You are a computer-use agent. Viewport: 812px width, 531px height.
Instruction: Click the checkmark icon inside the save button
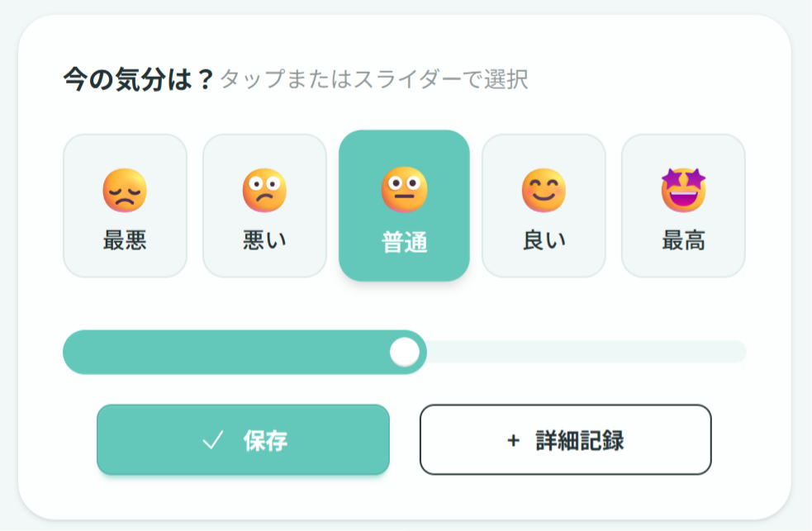214,440
